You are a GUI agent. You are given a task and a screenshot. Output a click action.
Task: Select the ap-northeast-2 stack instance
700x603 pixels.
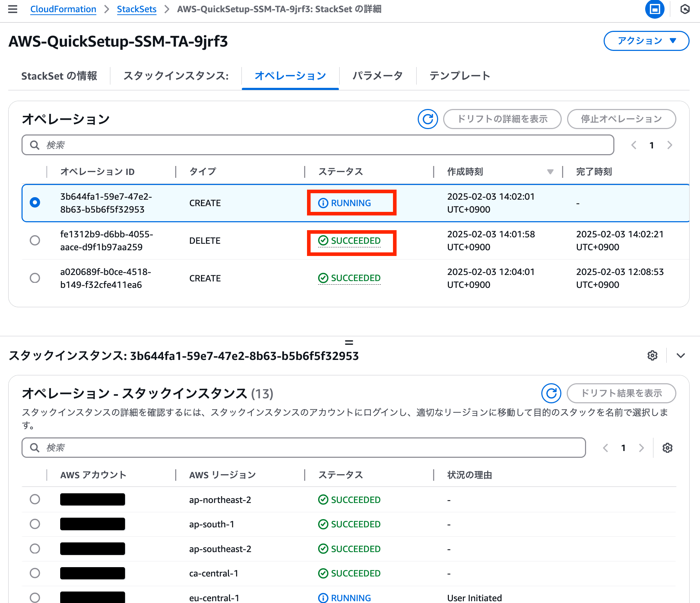point(35,499)
